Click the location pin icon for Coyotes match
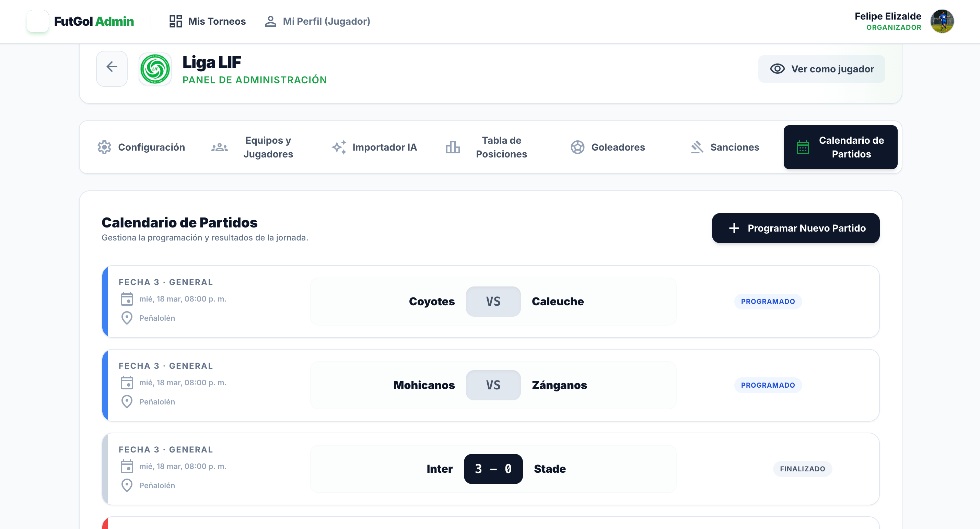The height and width of the screenshot is (529, 980). click(127, 318)
